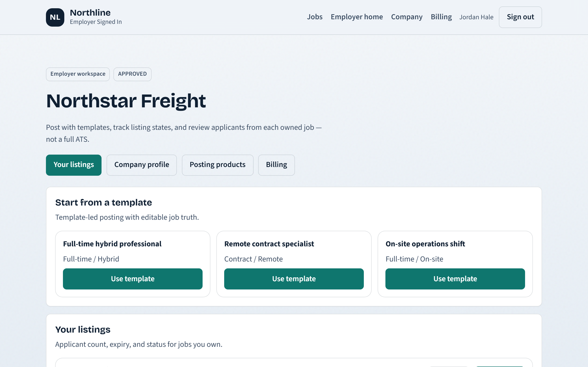This screenshot has height=367, width=588.
Task: Use the Remote contract specialist template
Action: (294, 279)
